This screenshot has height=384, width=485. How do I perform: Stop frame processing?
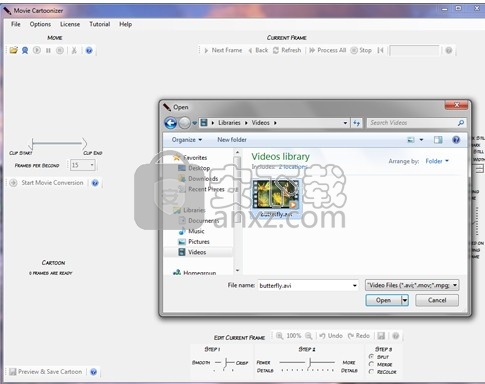[x=361, y=50]
